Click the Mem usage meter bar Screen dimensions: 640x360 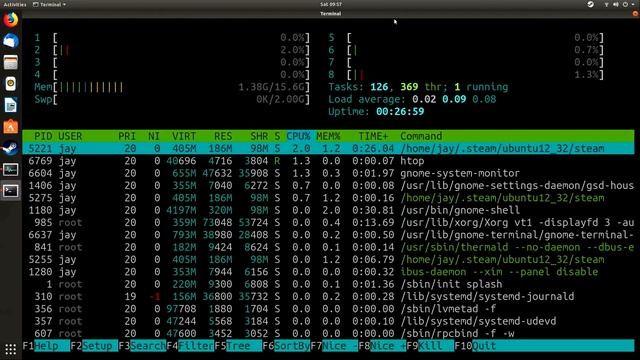coord(172,87)
